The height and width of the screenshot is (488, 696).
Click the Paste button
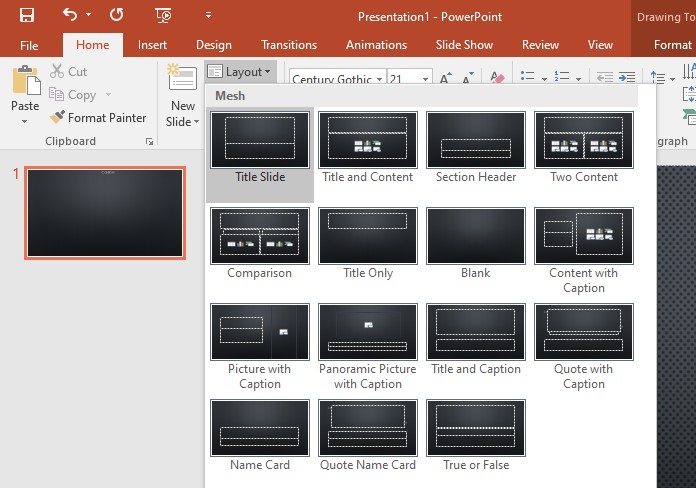(25, 95)
